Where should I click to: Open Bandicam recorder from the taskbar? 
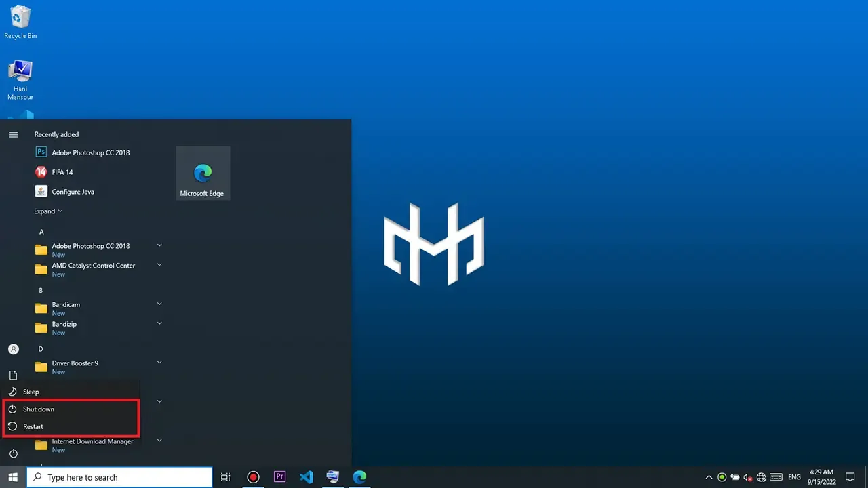[253, 477]
